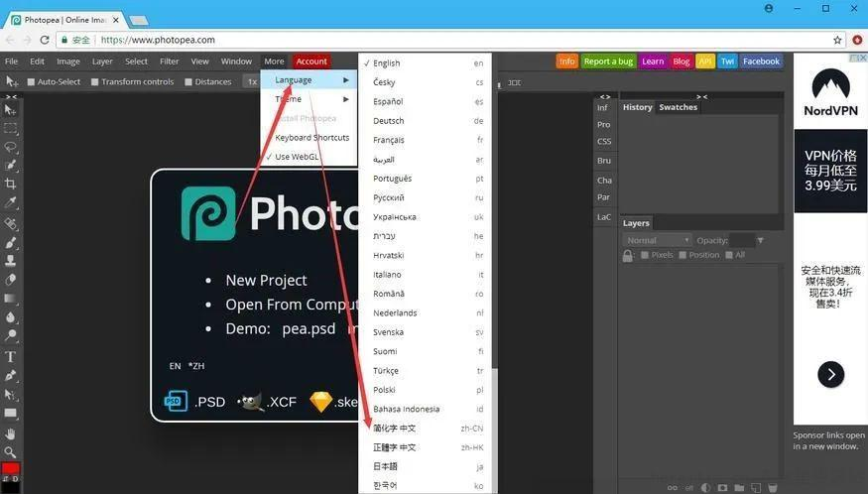Switch to the Swatches tab
This screenshot has width=868, height=494.
point(679,107)
